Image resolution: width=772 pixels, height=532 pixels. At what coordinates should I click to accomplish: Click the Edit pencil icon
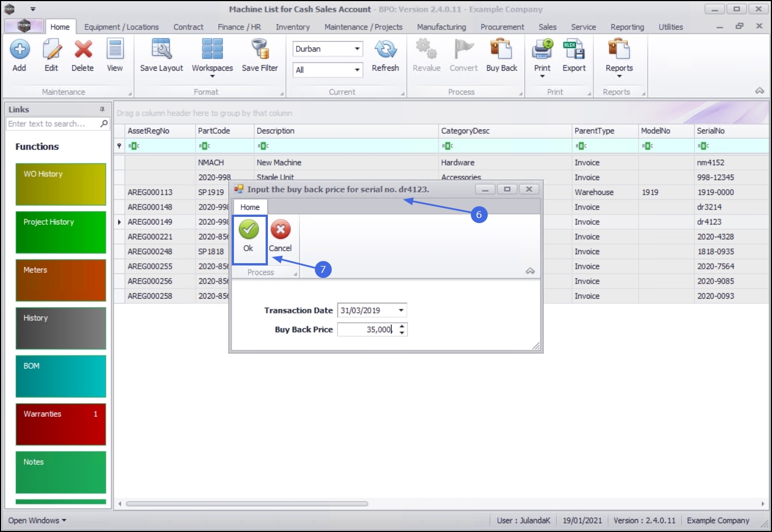tap(51, 50)
